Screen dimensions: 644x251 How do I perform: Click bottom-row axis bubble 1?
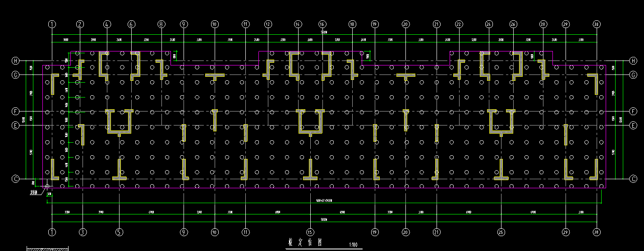(52, 232)
